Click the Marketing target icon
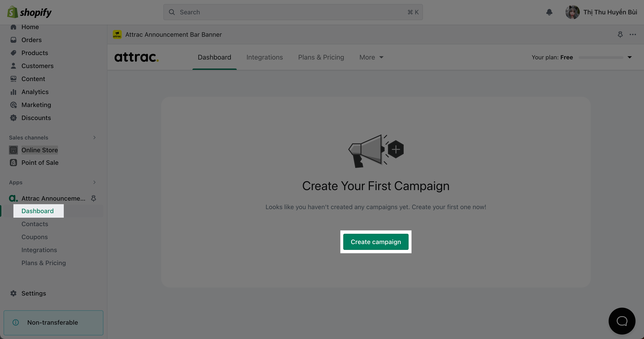This screenshot has height=339, width=644. coord(13,105)
